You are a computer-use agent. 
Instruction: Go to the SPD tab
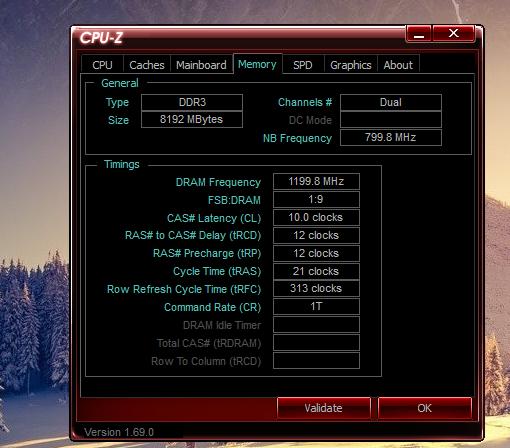tap(303, 65)
